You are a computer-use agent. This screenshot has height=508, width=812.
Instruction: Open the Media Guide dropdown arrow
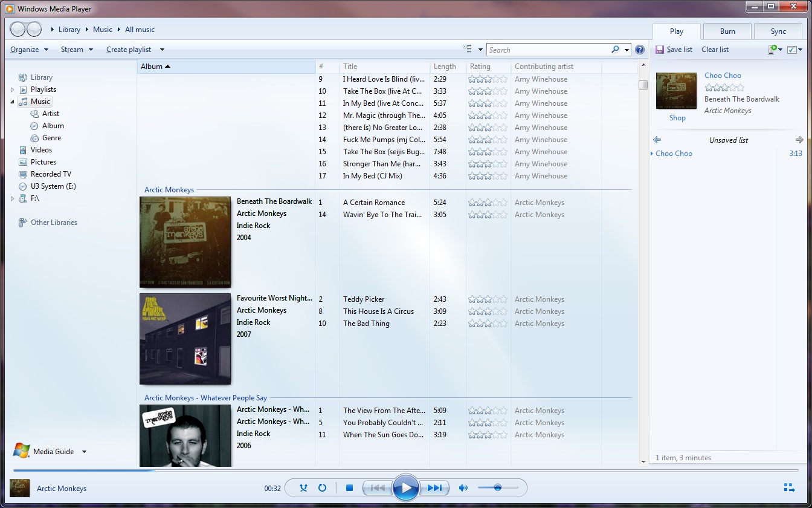(x=84, y=452)
